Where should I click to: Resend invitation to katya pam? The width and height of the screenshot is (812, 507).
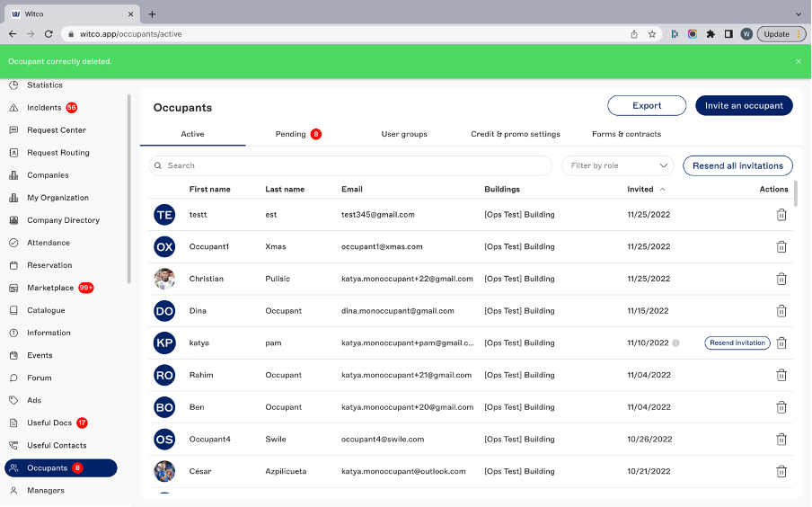[737, 343]
